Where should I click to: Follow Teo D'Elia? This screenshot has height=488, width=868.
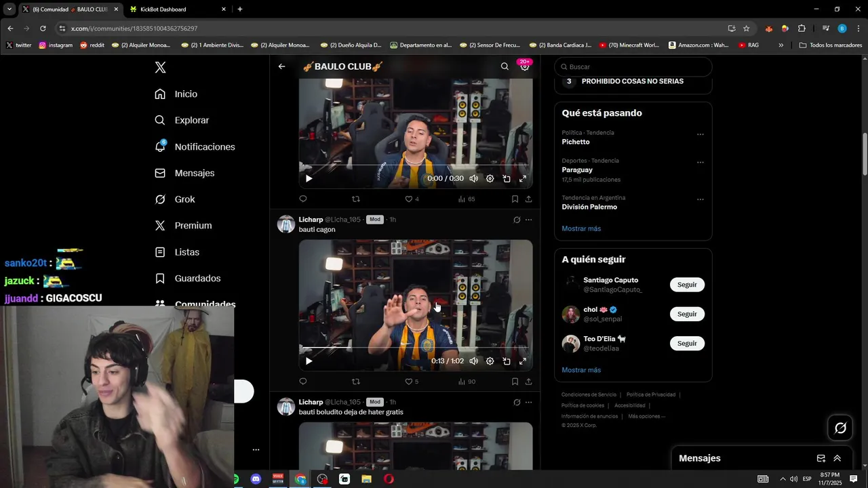coord(687,343)
